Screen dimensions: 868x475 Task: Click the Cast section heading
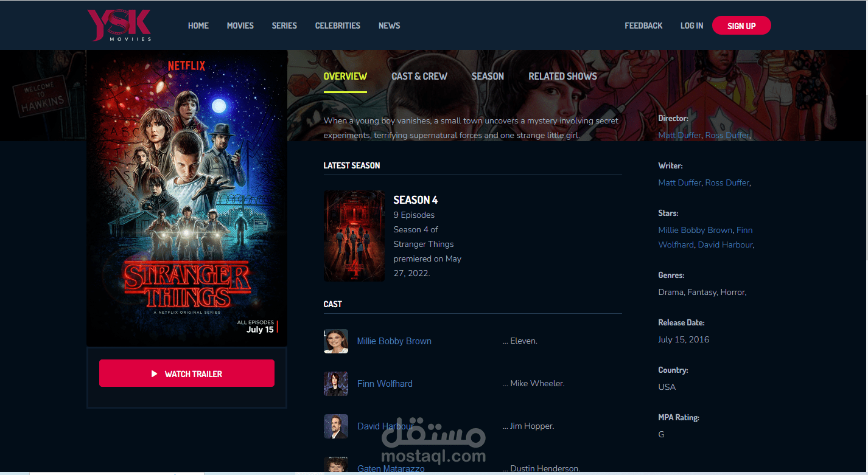333,304
